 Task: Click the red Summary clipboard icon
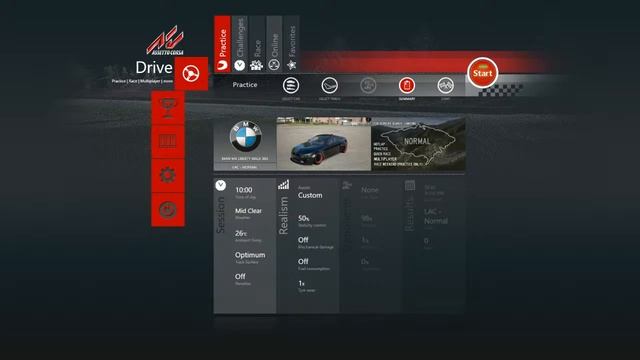407,86
